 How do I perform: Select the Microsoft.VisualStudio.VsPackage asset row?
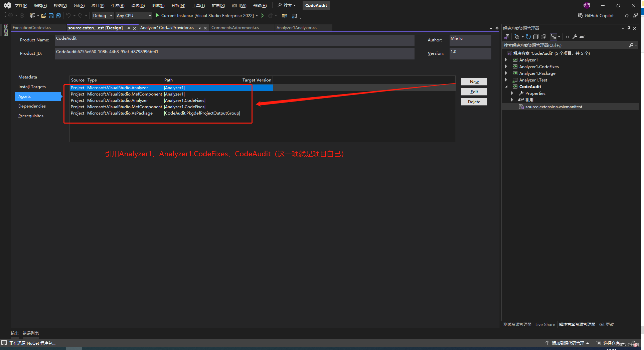click(155, 113)
